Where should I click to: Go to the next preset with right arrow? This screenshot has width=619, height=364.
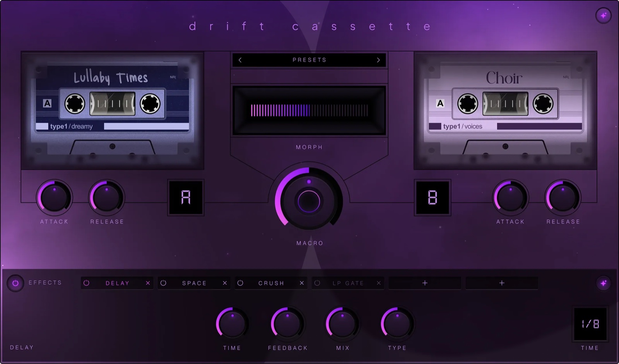(x=378, y=60)
